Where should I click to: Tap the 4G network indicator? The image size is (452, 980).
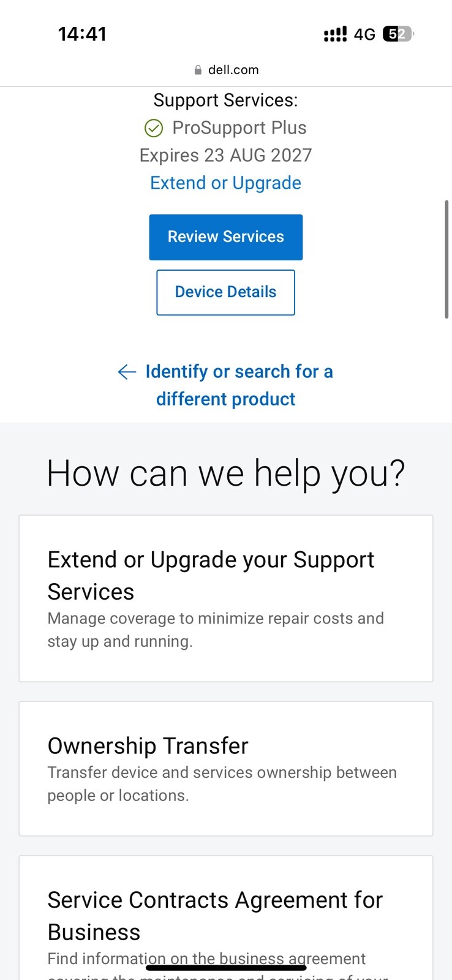364,34
